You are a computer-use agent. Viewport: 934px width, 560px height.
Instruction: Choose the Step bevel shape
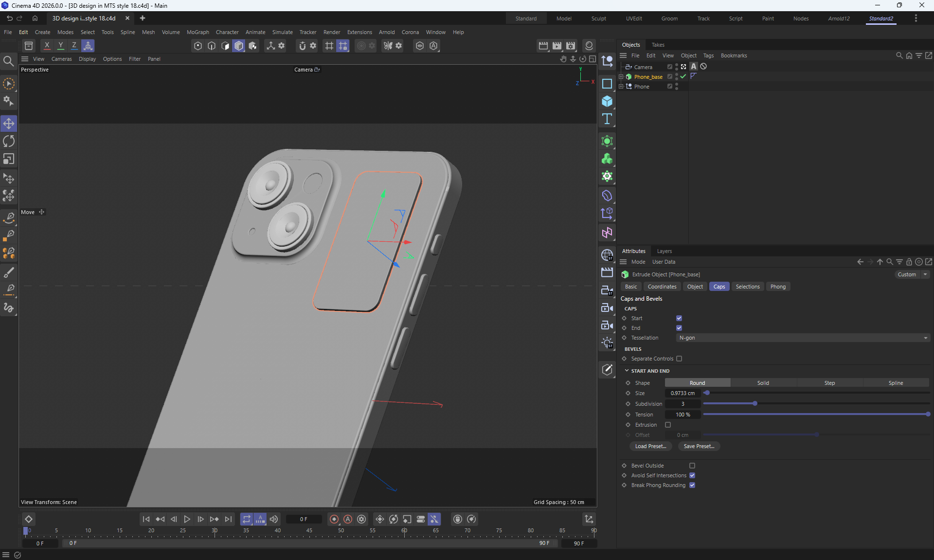pos(829,383)
